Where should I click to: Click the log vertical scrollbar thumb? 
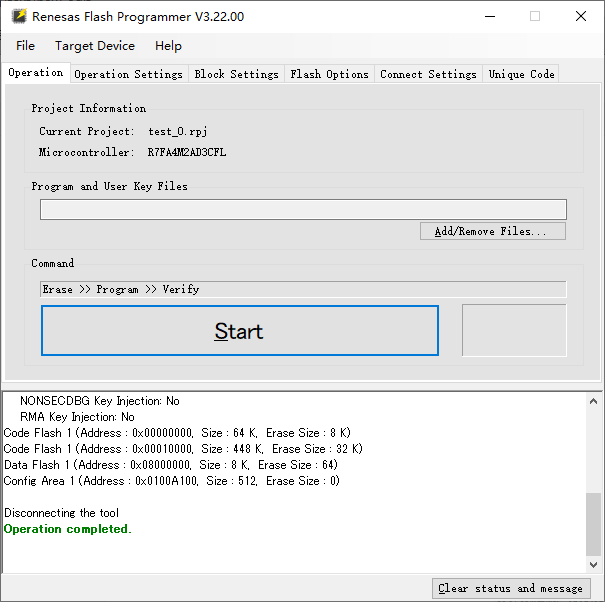click(x=593, y=524)
